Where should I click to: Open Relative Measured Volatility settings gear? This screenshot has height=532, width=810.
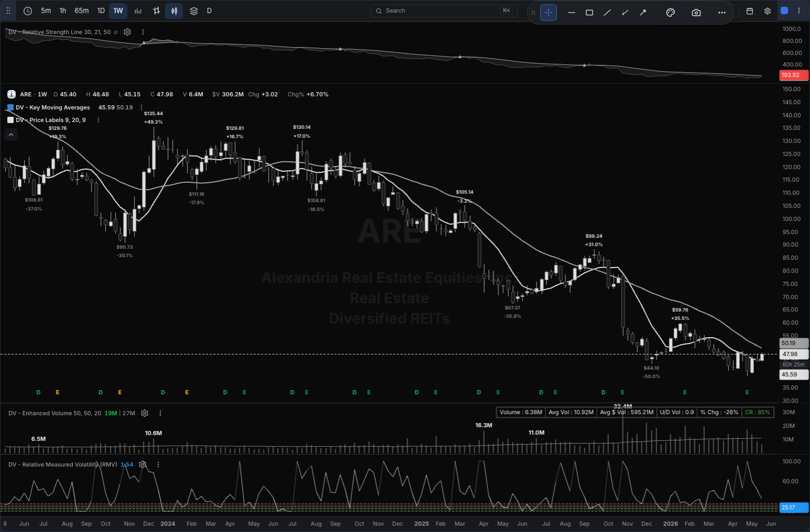[143, 464]
